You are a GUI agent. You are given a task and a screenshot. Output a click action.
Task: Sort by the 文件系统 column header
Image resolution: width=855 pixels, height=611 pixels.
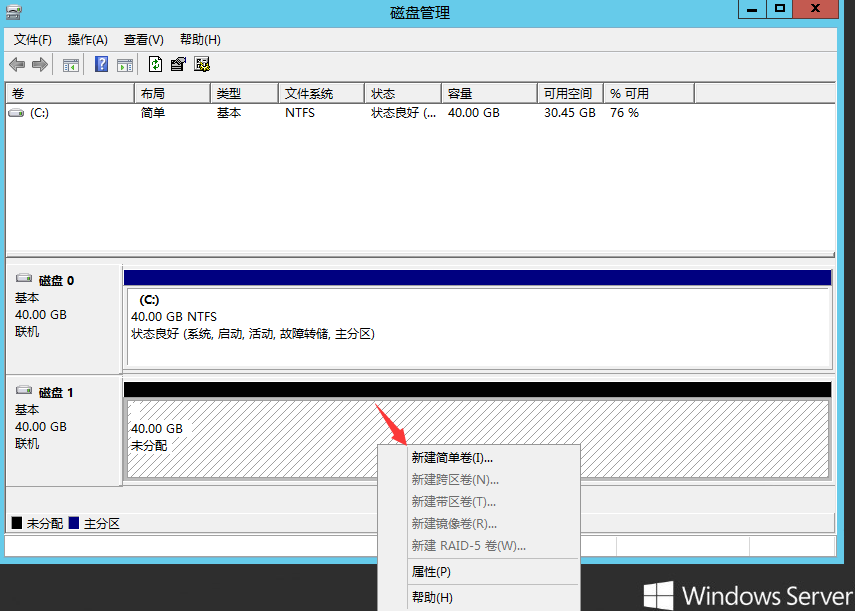click(322, 94)
